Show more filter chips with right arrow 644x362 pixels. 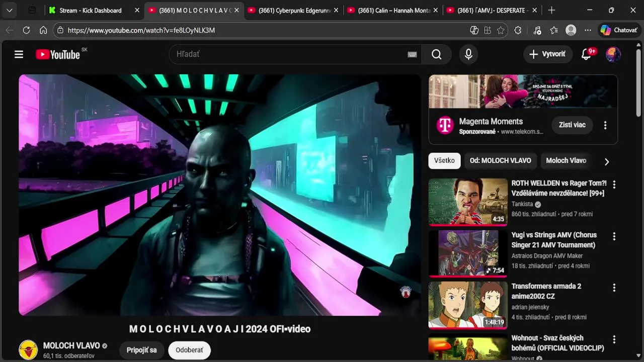click(x=606, y=161)
